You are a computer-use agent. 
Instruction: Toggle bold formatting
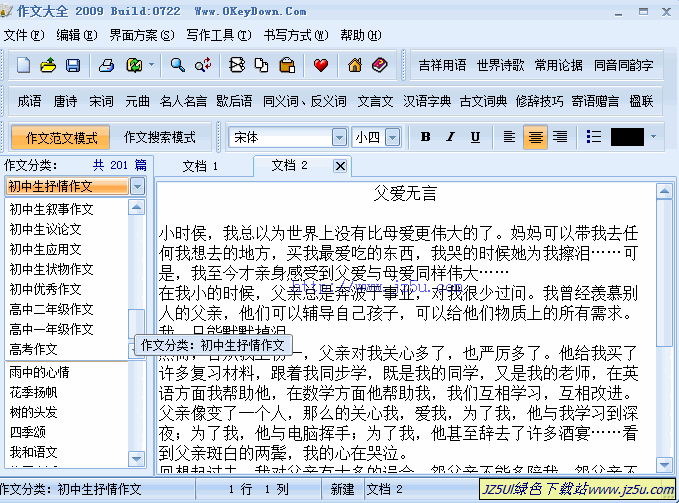(x=425, y=137)
